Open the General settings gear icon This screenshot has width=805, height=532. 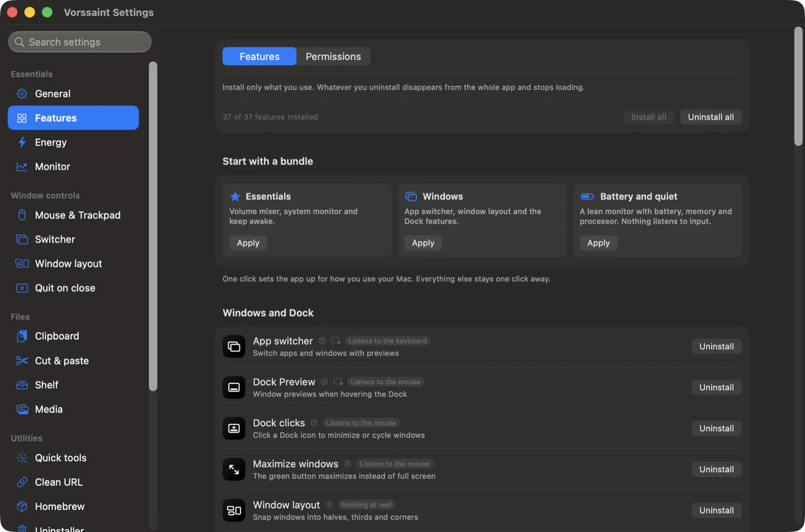point(22,94)
